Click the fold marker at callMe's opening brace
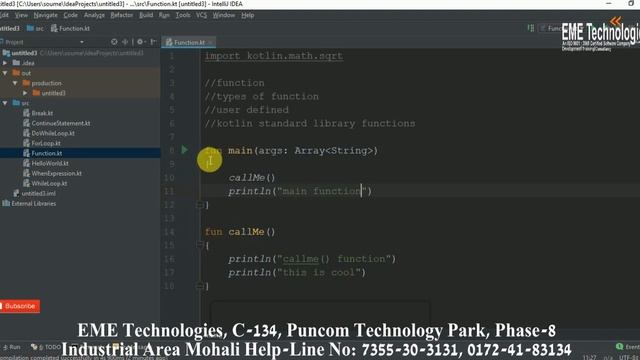 pyautogui.click(x=200, y=245)
